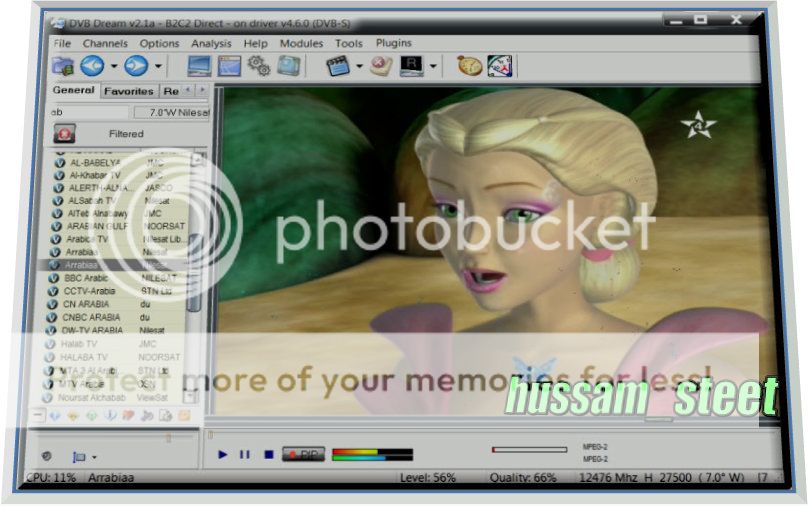Select the BBC Arabic channel row
808x506 pixels.
[118, 278]
